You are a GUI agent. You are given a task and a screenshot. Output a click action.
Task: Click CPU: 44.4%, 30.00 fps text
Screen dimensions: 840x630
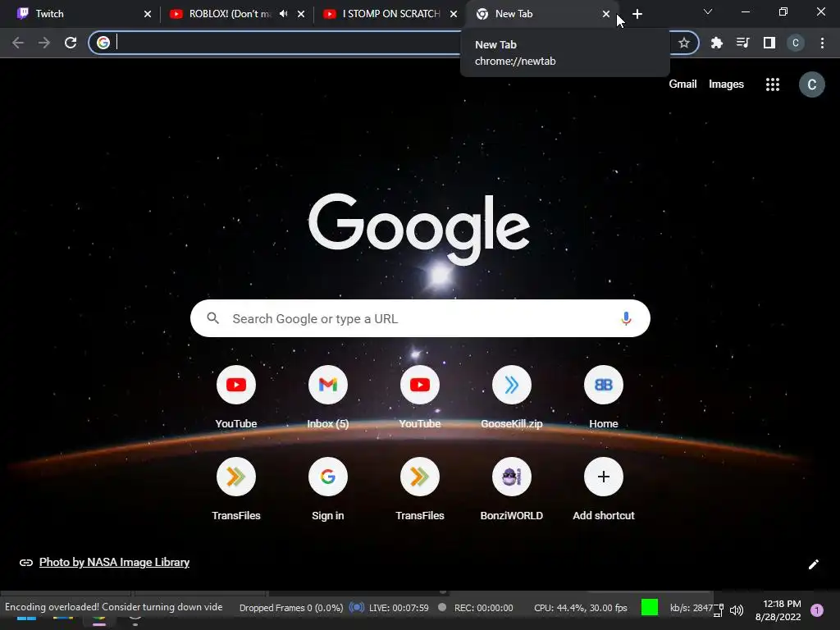pos(580,608)
